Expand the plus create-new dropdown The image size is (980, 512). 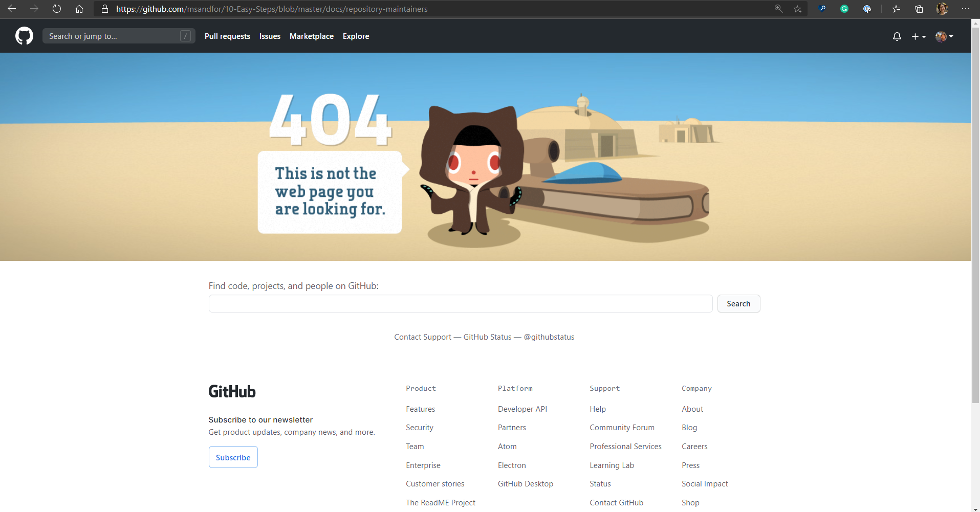point(919,36)
